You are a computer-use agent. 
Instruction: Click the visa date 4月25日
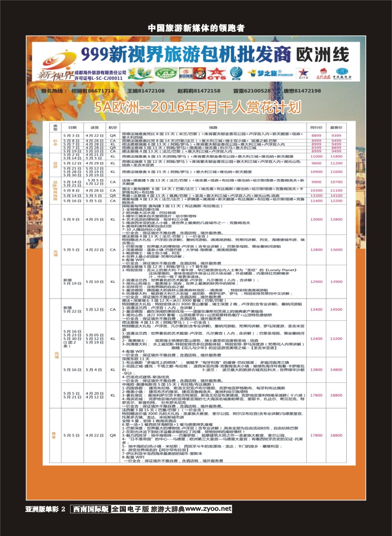pyautogui.click(x=94, y=219)
